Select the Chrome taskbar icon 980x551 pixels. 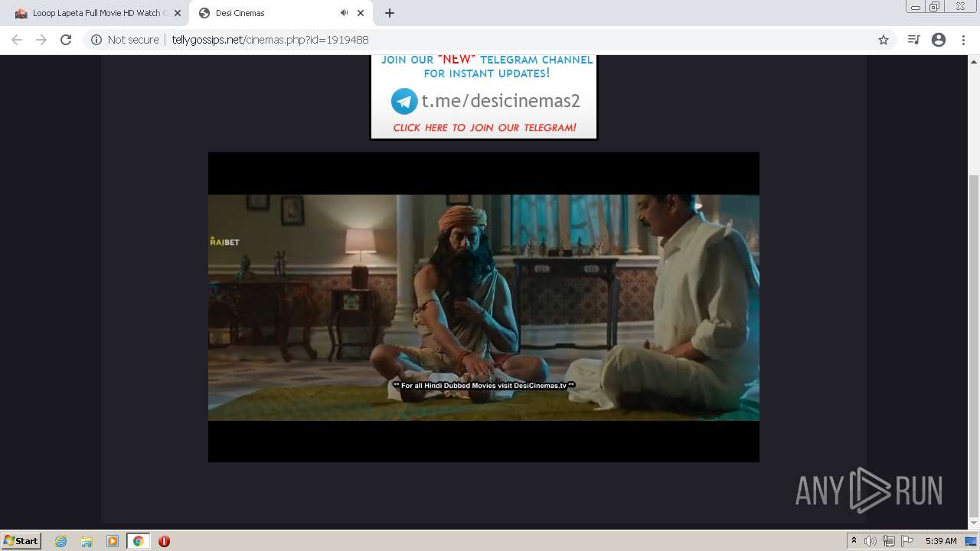coord(139,541)
